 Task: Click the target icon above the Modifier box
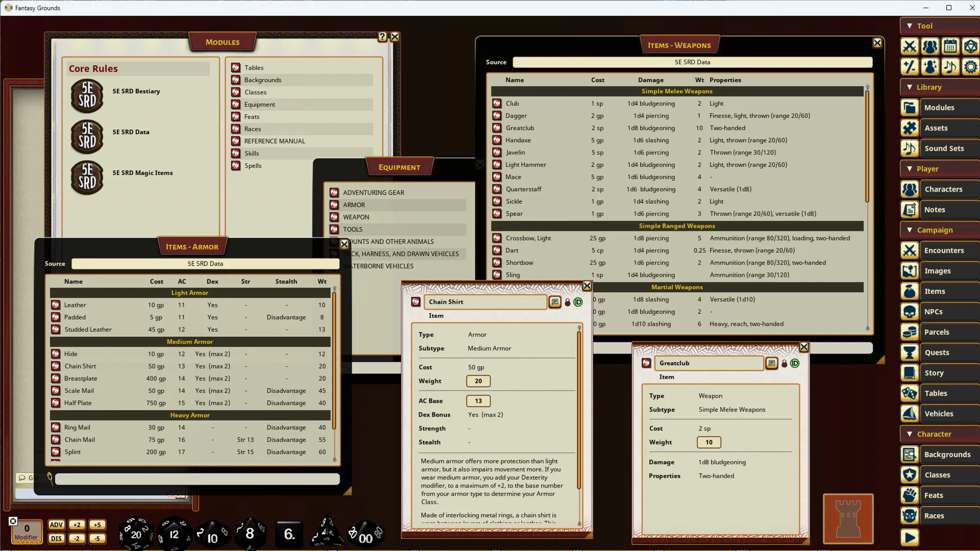tap(13, 521)
